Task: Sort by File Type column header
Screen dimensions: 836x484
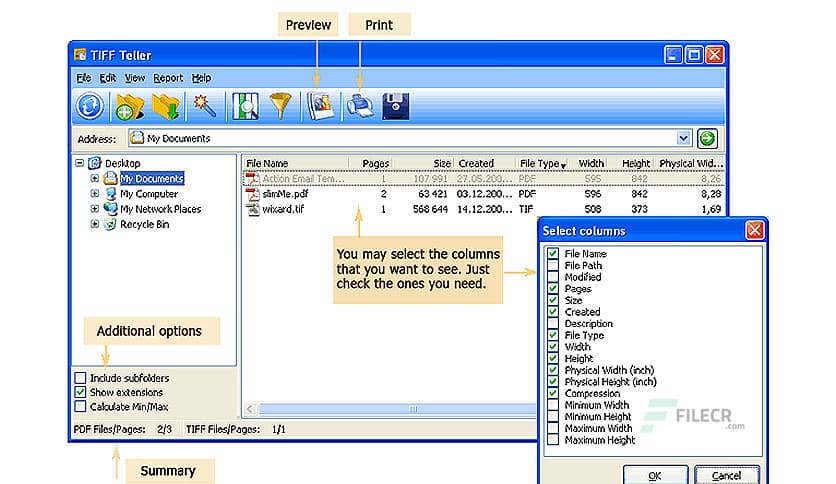Action: click(x=542, y=163)
